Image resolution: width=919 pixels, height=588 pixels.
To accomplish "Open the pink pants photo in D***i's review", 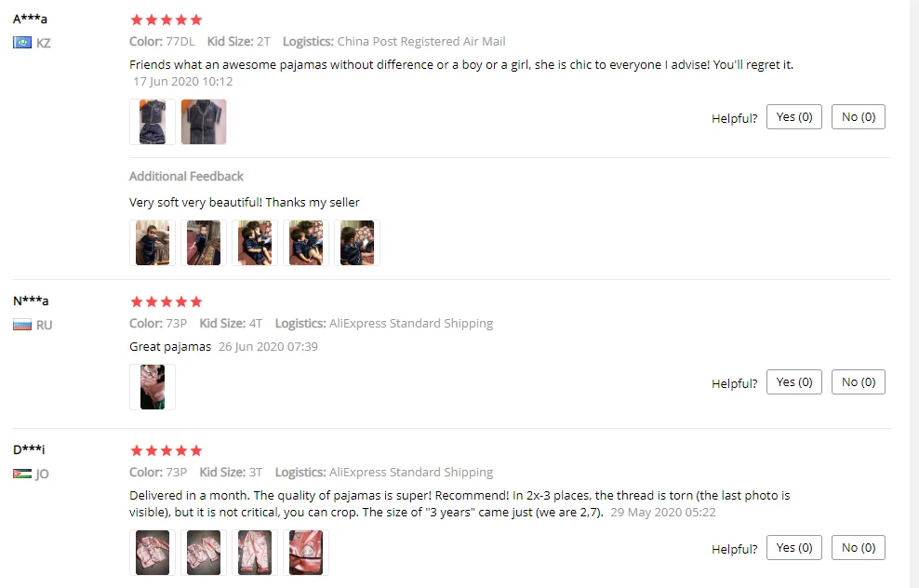I will (254, 553).
